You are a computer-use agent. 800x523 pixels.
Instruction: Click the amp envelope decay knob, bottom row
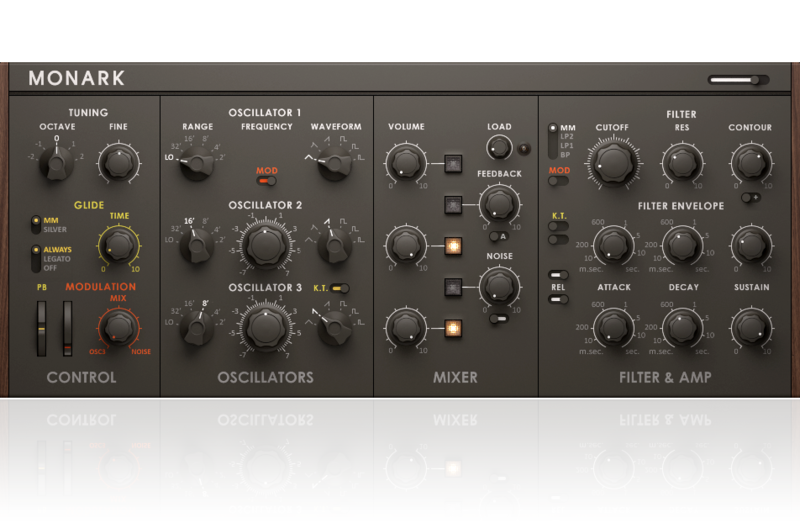682,328
